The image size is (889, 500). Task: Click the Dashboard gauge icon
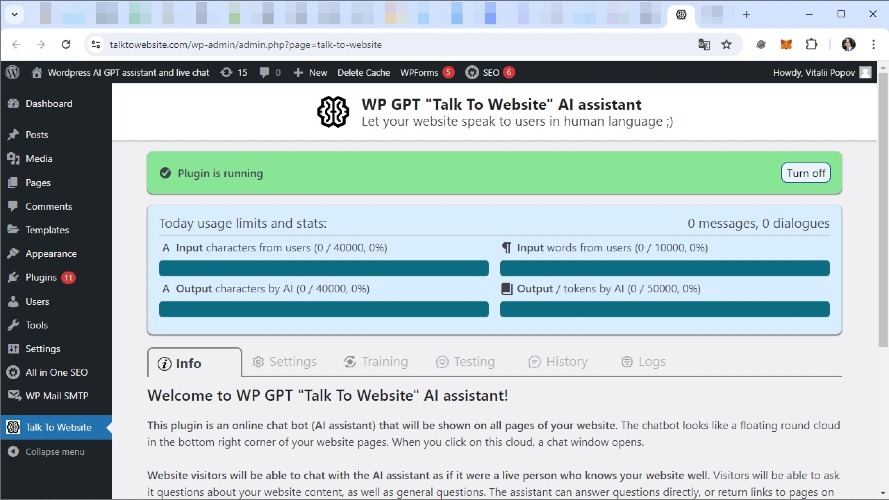[x=13, y=104]
